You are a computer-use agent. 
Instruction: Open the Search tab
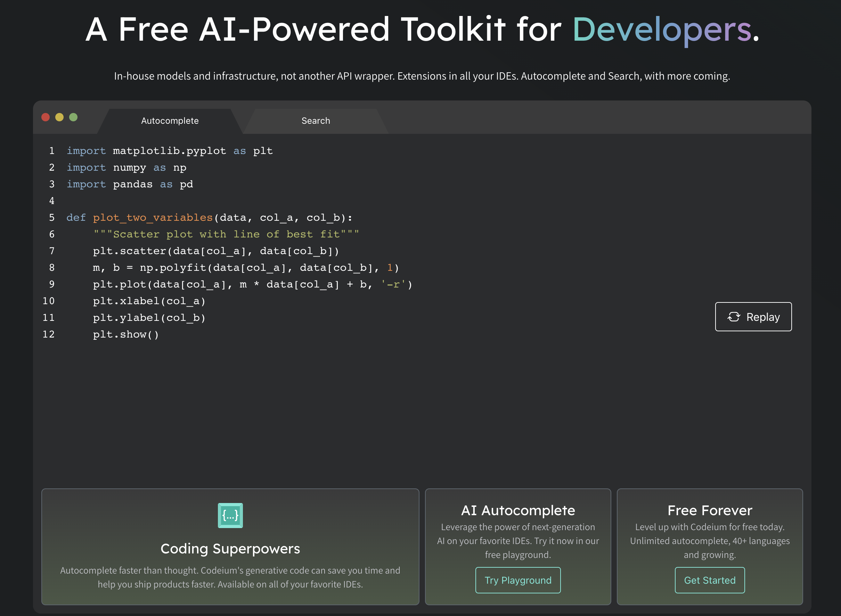coord(316,121)
